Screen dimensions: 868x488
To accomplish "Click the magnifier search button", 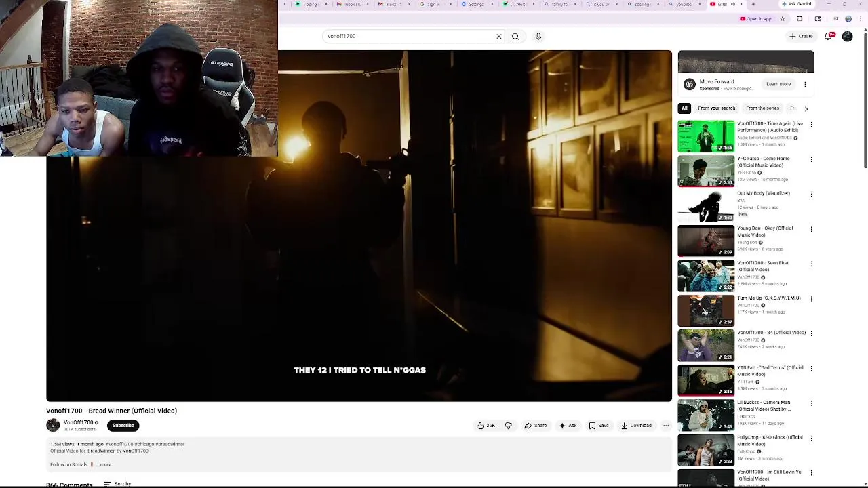I will (515, 36).
